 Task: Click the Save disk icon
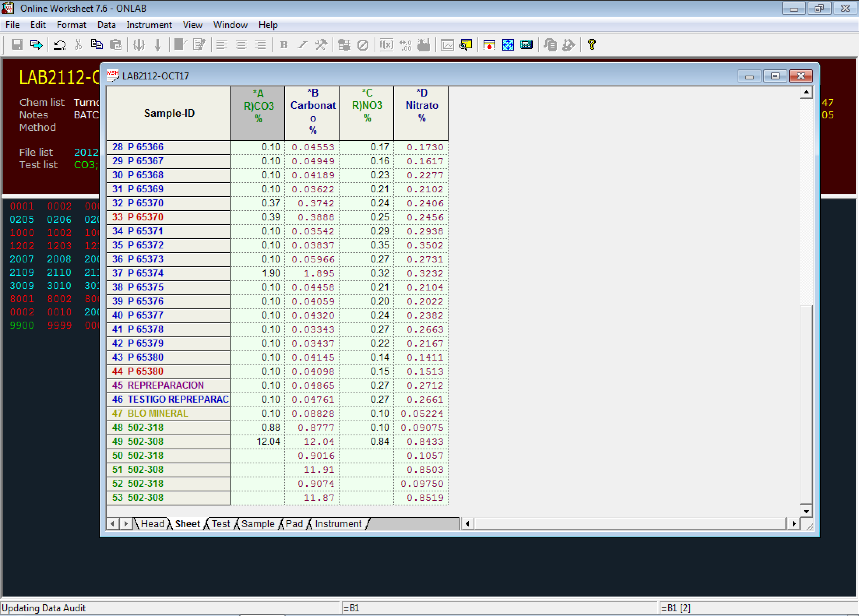pos(17,45)
